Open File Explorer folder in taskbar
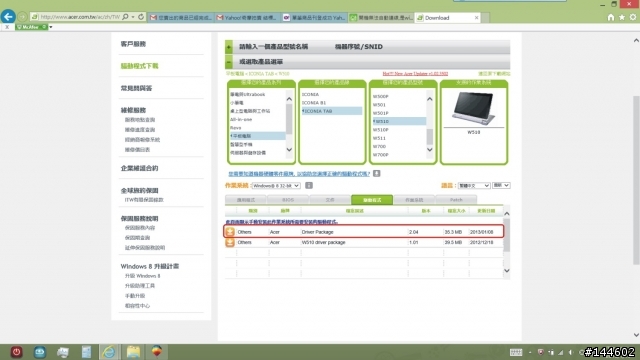 point(133,352)
